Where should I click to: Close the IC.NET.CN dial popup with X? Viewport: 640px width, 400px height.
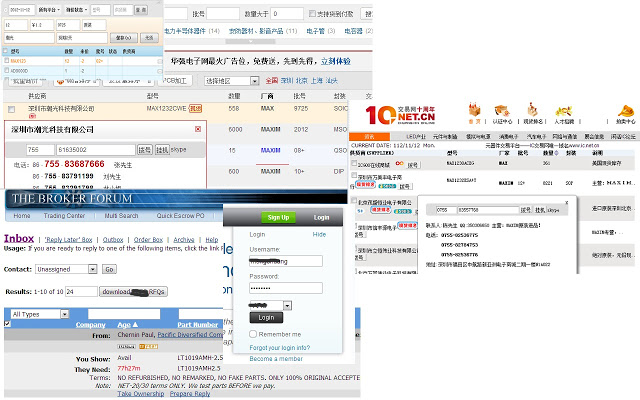tap(567, 202)
